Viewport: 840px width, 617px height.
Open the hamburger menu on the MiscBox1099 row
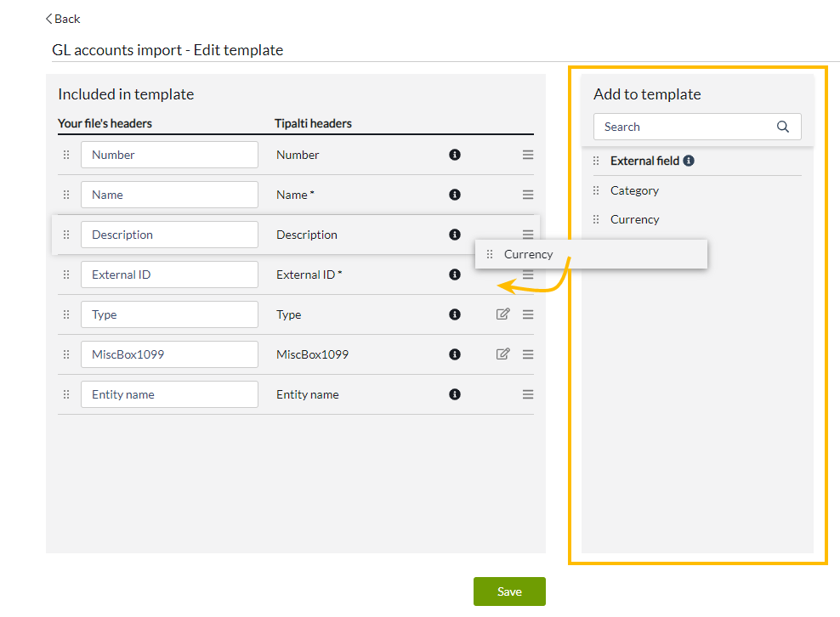pos(528,354)
